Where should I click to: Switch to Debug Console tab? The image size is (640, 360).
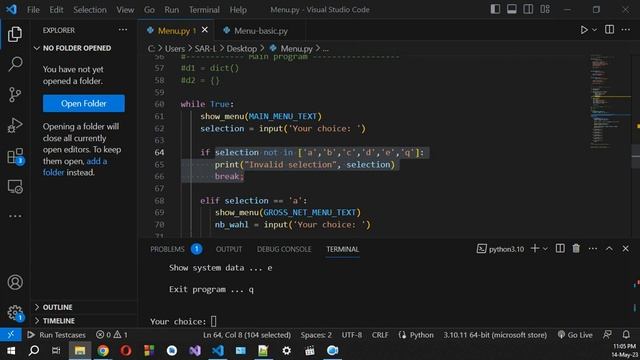click(284, 249)
